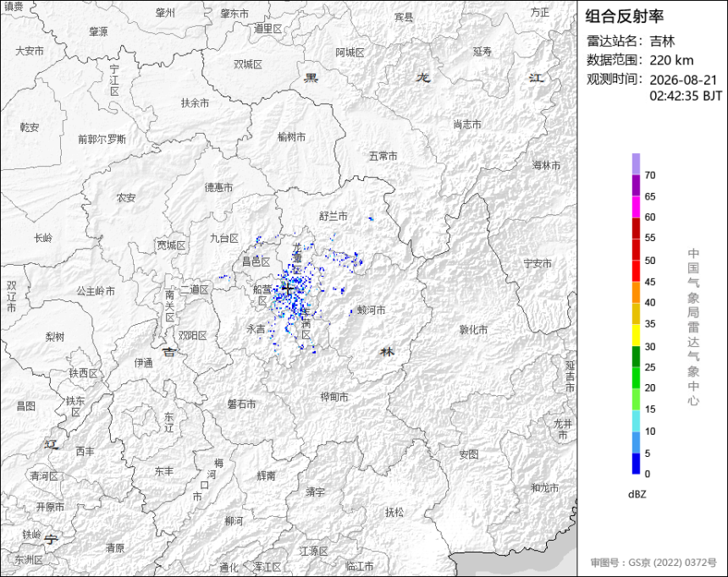Viewport: 728px width, 577px height.
Task: Pick the orange 40 dBZ legend segment
Action: (636, 292)
